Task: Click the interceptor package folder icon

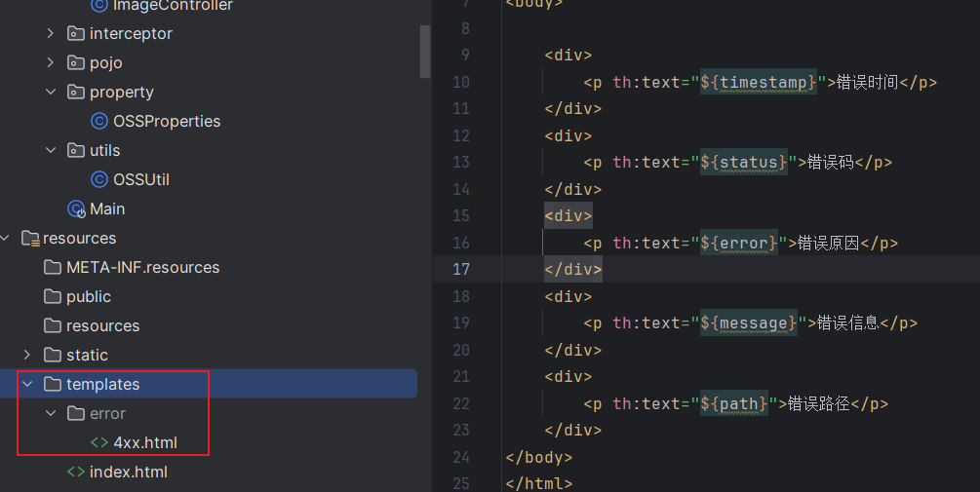Action: click(x=76, y=33)
